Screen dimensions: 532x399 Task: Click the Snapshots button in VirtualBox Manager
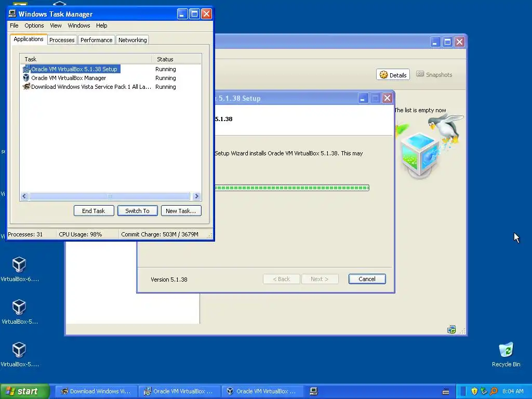[x=434, y=75]
